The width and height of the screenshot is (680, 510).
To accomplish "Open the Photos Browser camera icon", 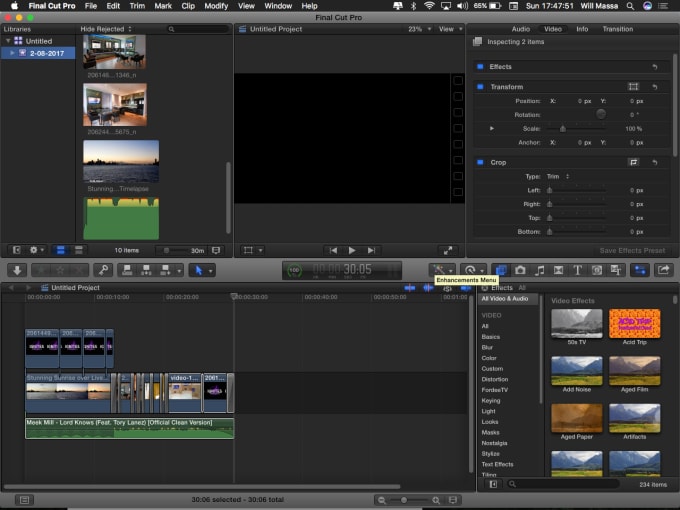I will pos(520,270).
